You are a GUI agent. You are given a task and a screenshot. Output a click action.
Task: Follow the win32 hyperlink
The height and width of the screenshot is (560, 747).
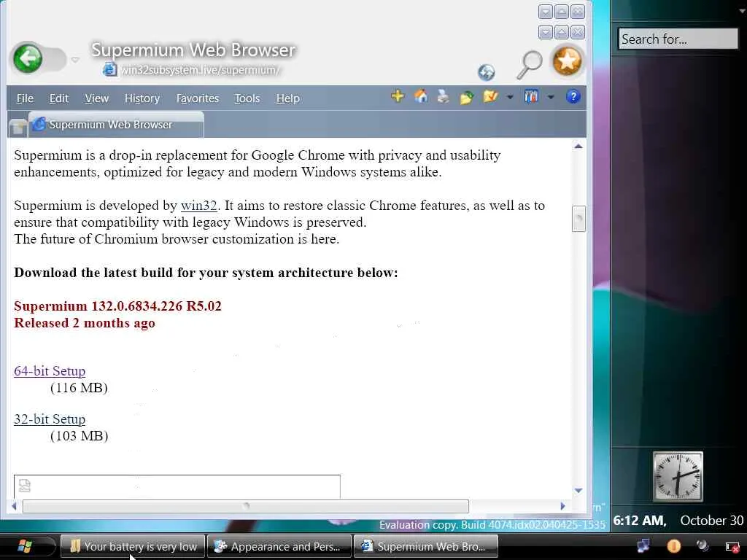[198, 206]
